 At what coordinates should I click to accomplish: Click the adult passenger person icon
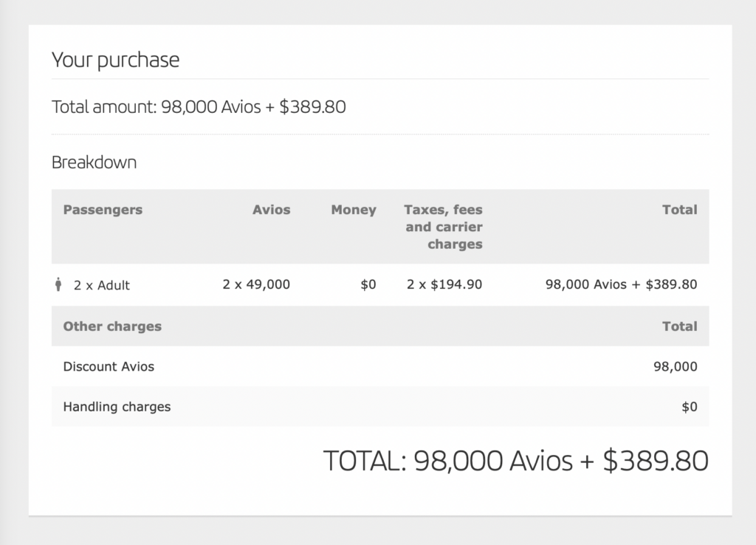coord(58,285)
